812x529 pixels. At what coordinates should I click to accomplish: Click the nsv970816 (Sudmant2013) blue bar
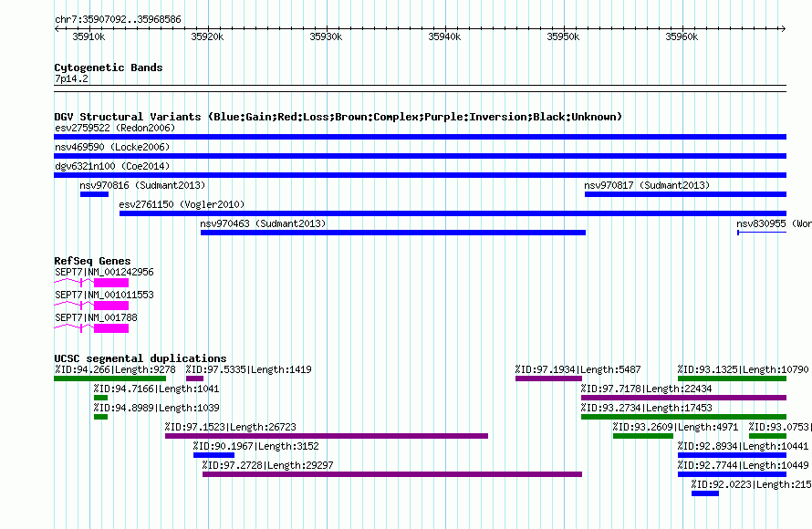[94, 194]
